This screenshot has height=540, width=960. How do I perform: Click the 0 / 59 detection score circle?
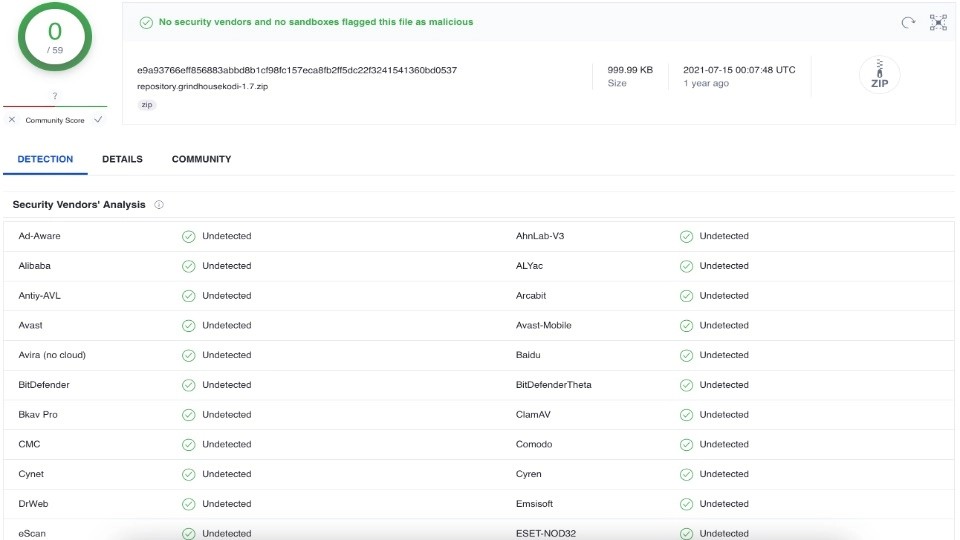pos(55,37)
